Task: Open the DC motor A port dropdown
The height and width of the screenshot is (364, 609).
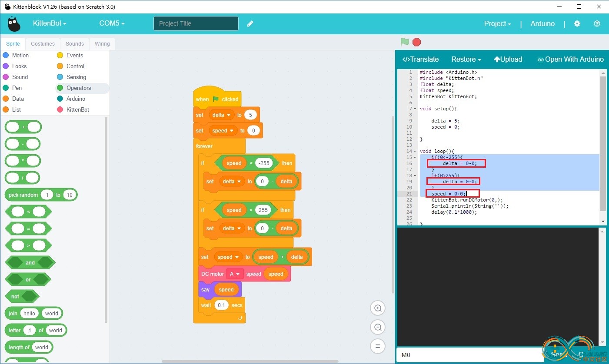Action: coord(234,274)
